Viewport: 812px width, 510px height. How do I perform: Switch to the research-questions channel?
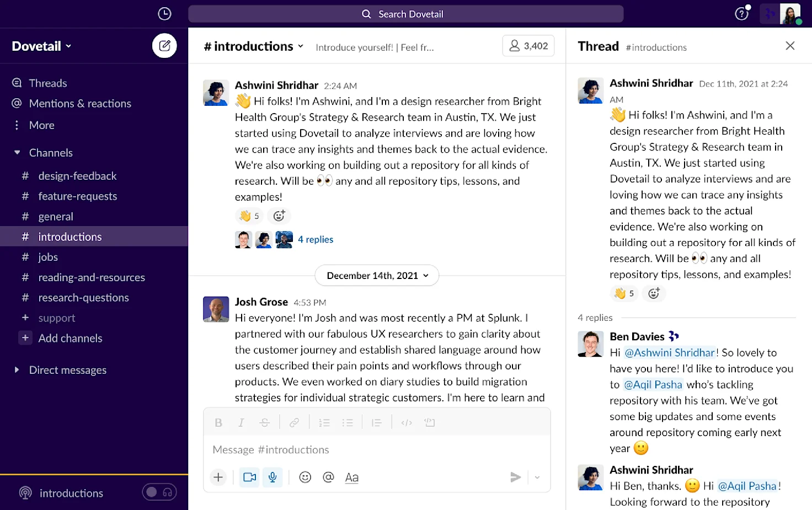click(x=83, y=297)
